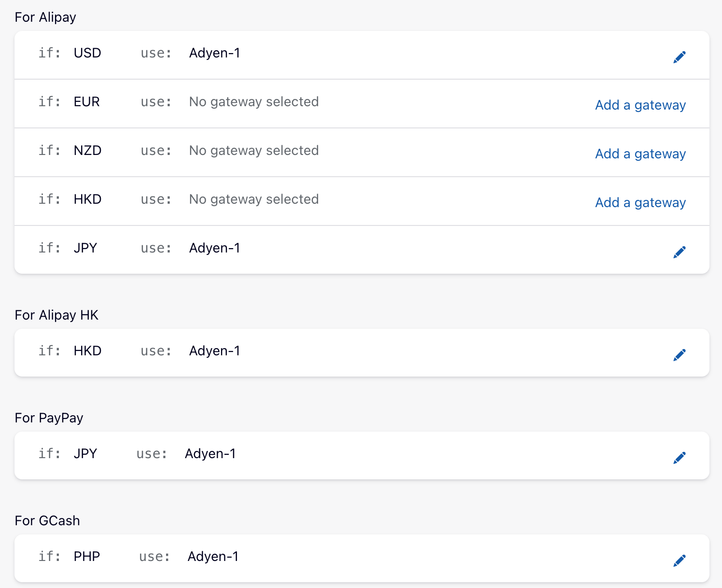Viewport: 722px width, 588px height.
Task: Add a gateway for Alipay EUR
Action: 640,105
